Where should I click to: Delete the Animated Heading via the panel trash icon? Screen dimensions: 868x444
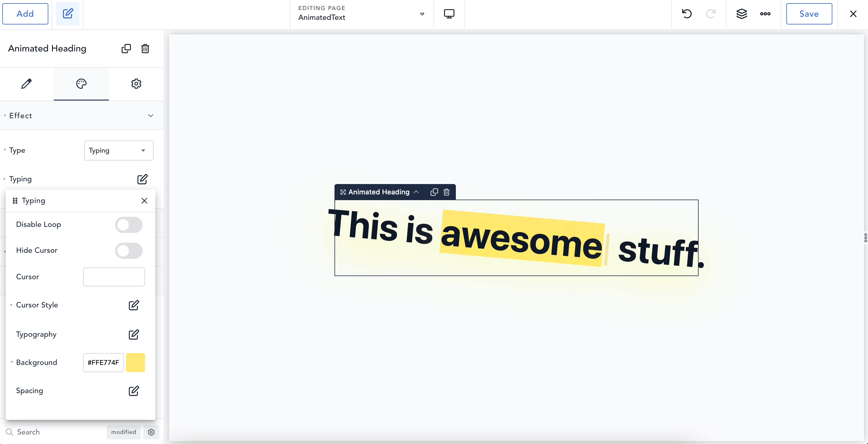pos(145,49)
